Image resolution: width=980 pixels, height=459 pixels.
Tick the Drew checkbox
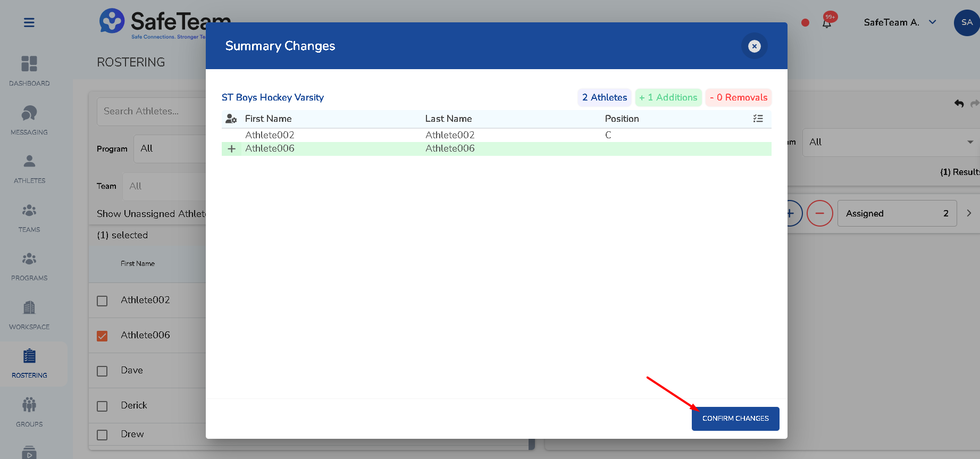(102, 435)
